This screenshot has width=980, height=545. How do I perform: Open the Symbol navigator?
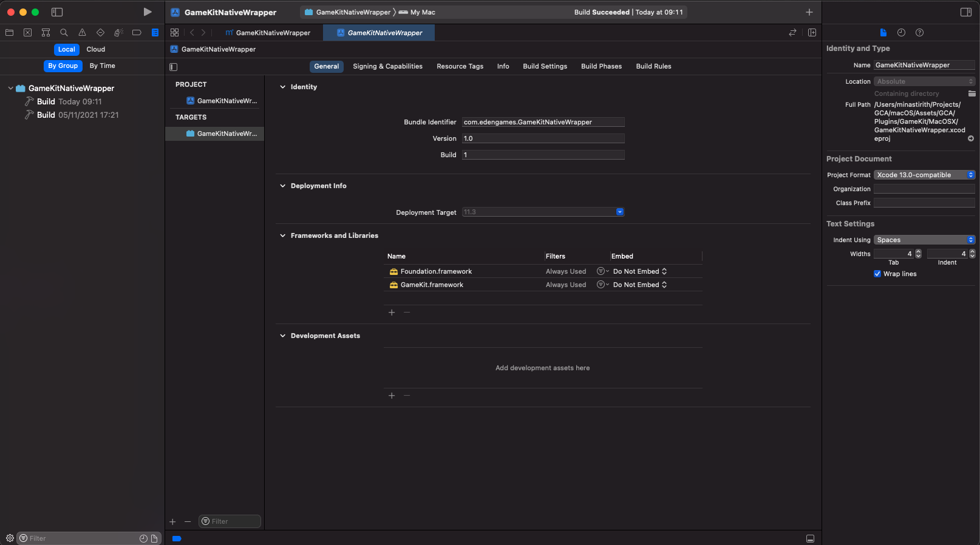click(46, 33)
